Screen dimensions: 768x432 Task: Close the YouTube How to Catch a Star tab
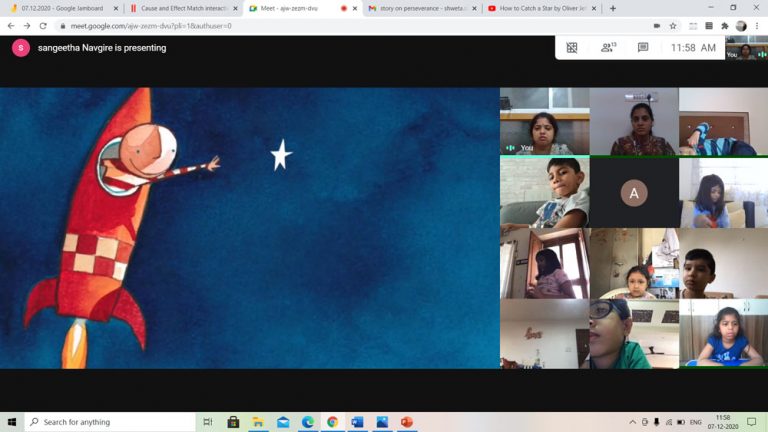[594, 8]
